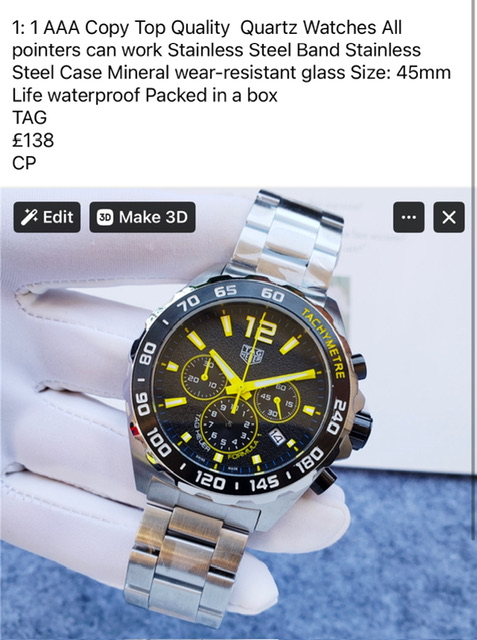477x640 pixels.
Task: Tap the TAG brand line in the description
Action: (x=29, y=118)
